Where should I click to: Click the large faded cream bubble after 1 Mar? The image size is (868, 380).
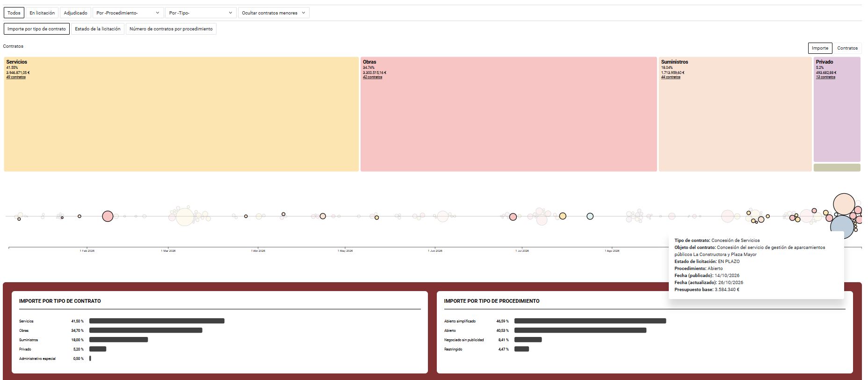[185, 216]
